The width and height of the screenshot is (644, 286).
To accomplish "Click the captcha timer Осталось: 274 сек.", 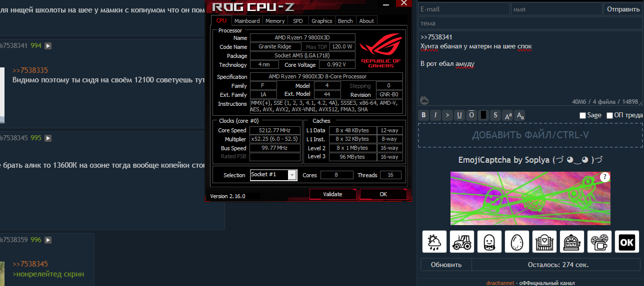I will (x=558, y=265).
